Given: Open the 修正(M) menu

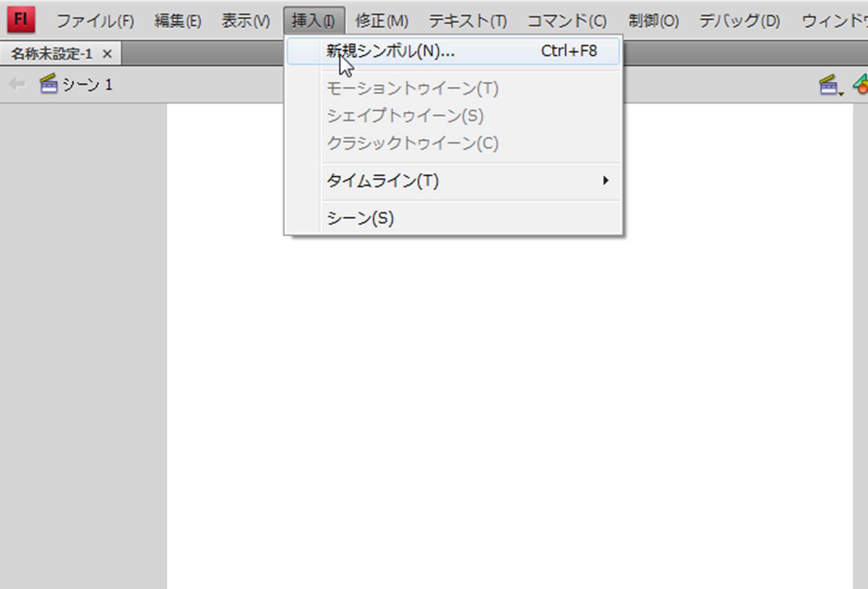Looking at the screenshot, I should [x=381, y=21].
